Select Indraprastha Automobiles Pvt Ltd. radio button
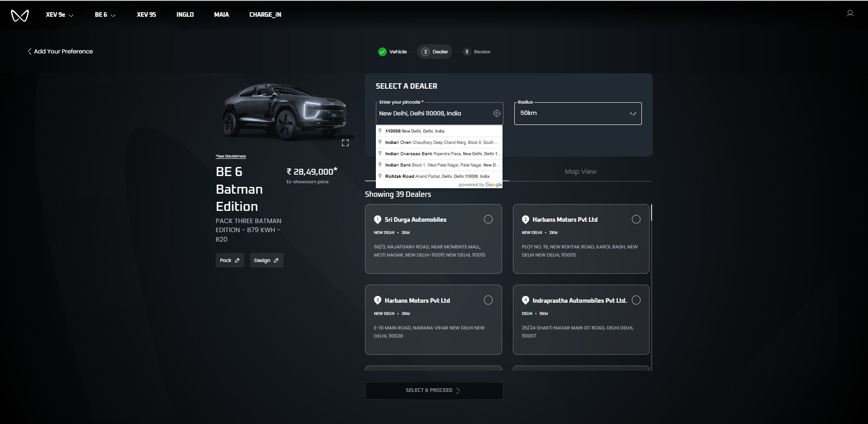868x424 pixels. click(636, 300)
